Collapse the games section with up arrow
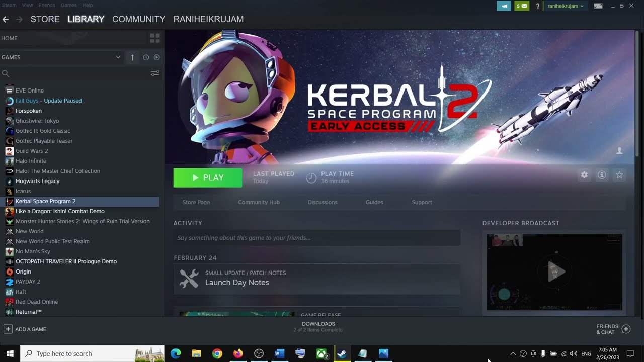This screenshot has width=644, height=362. 132,57
